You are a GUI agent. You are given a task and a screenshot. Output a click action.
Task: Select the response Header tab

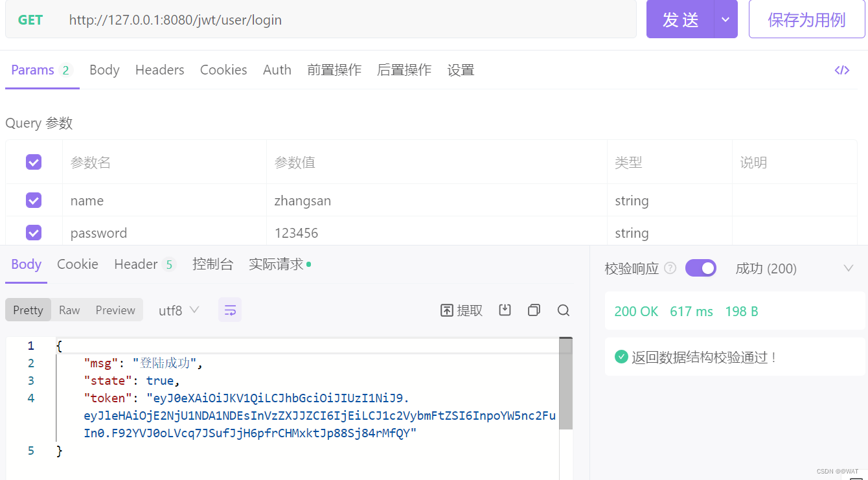pos(144,264)
